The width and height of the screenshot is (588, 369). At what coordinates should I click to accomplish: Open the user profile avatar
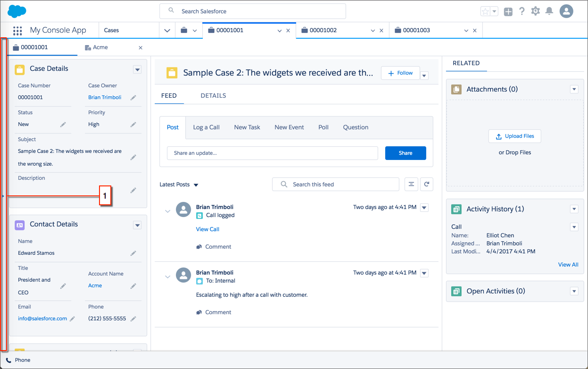tap(566, 11)
